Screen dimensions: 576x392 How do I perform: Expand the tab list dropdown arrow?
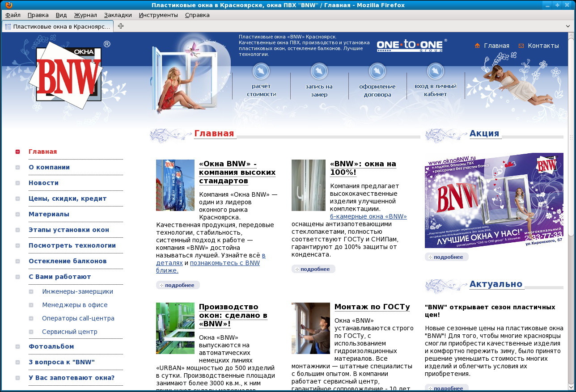(x=568, y=26)
